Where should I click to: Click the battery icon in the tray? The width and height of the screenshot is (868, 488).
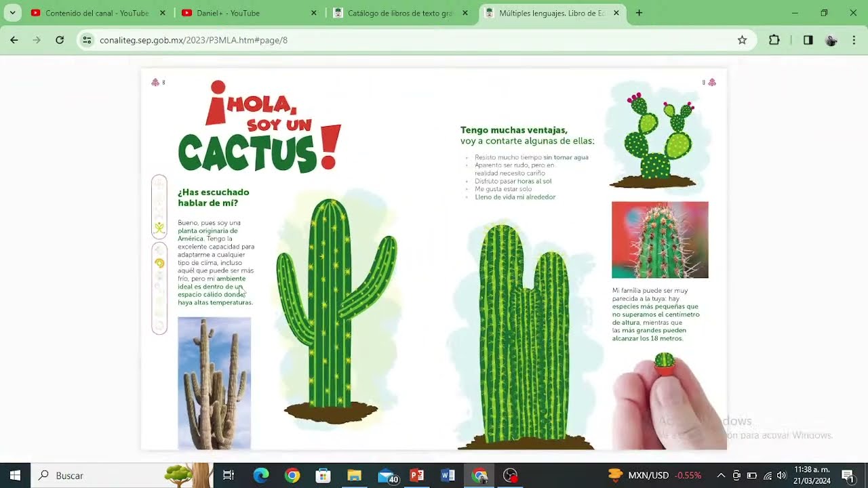tap(751, 476)
